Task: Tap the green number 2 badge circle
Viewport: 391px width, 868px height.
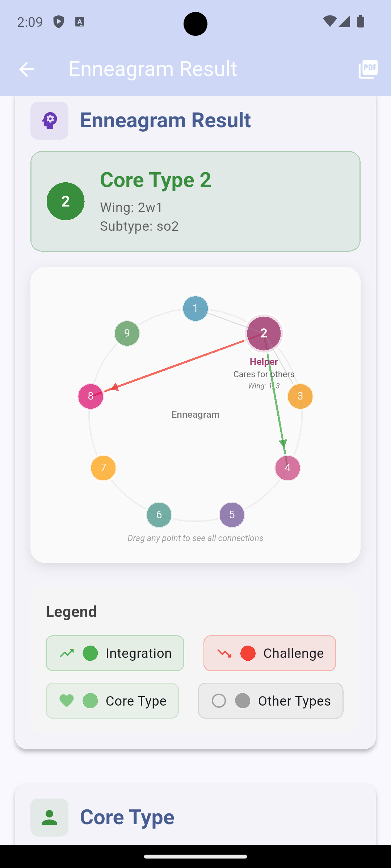Action: [x=66, y=201]
